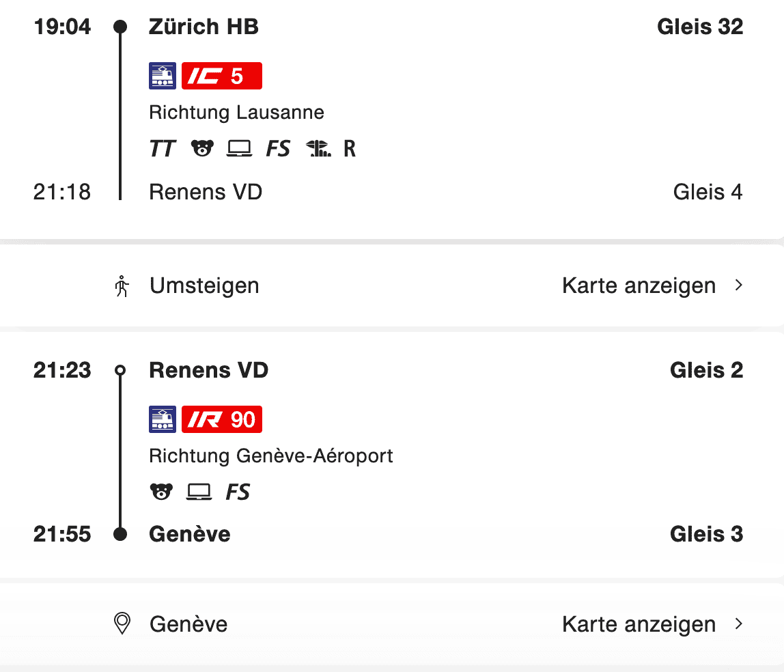784x672 pixels.
Task: Click the laptop business zone icon for IC 5
Action: 239,149
